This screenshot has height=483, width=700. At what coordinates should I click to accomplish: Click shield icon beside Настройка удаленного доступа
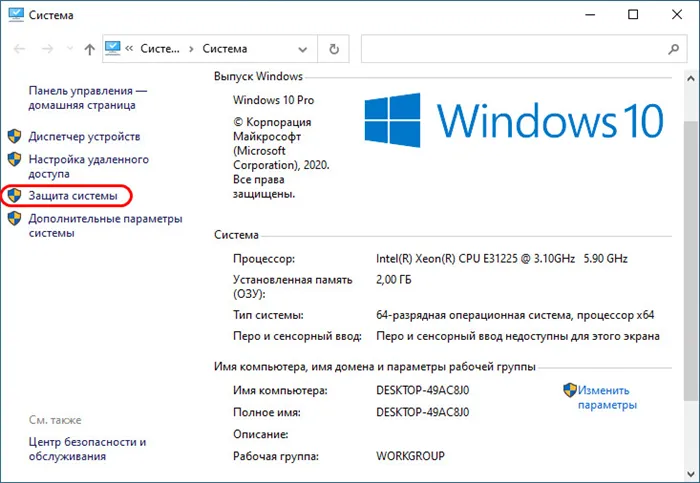click(14, 159)
